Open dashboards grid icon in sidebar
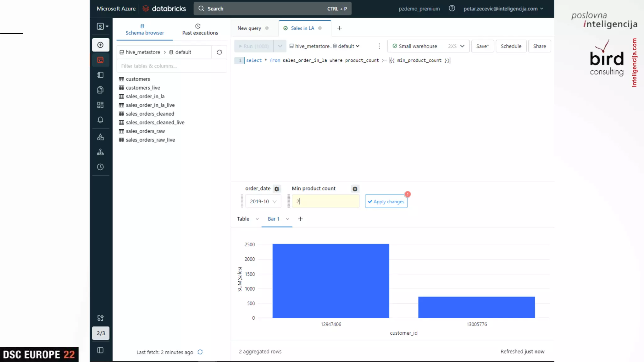This screenshot has width=644, height=362. [x=100, y=105]
